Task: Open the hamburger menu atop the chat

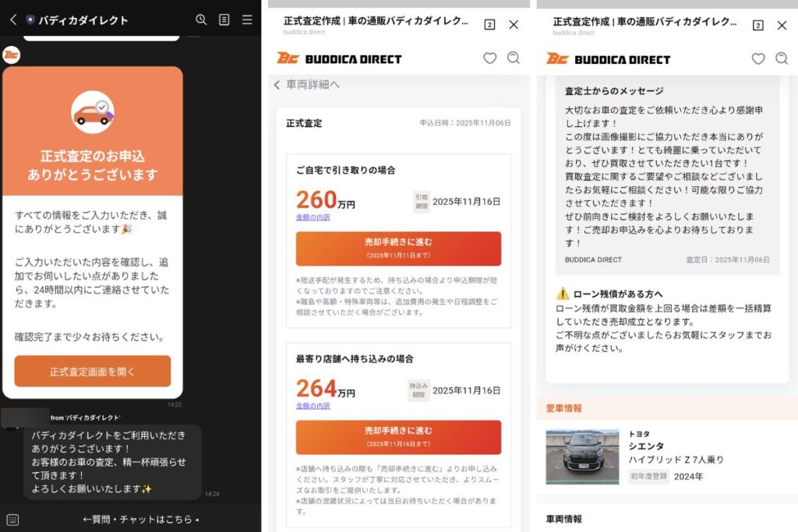Action: [249, 19]
